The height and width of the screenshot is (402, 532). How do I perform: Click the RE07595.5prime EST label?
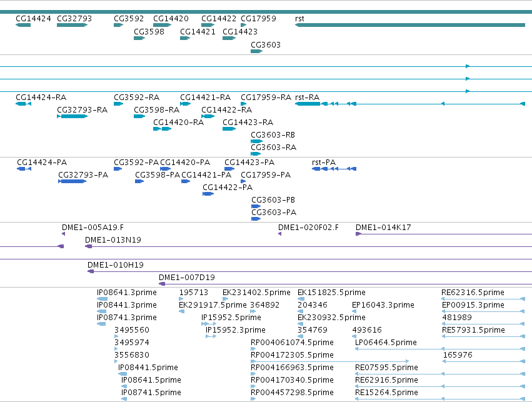pyautogui.click(x=386, y=368)
